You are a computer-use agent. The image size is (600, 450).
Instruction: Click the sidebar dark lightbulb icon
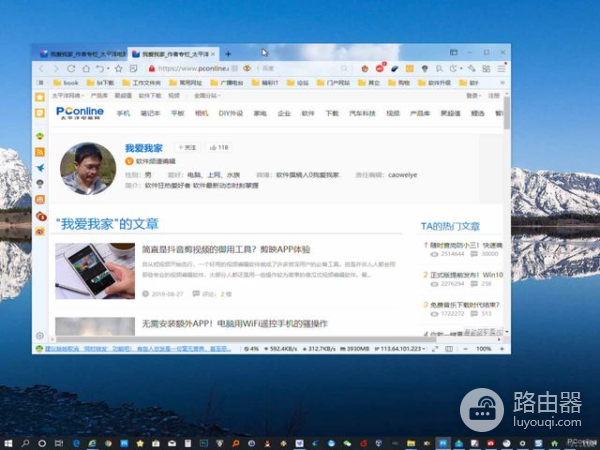pos(40,184)
